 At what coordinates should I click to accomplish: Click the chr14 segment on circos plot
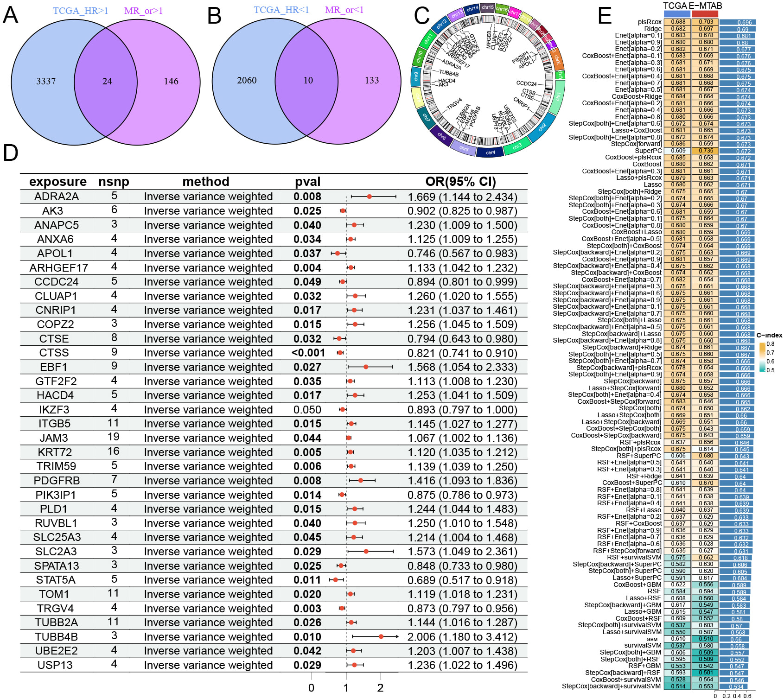(x=472, y=9)
